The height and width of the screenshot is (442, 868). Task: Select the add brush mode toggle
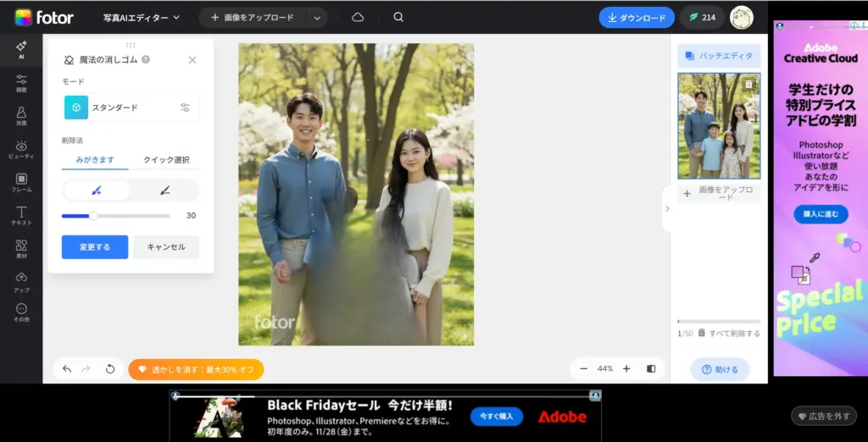click(x=96, y=191)
